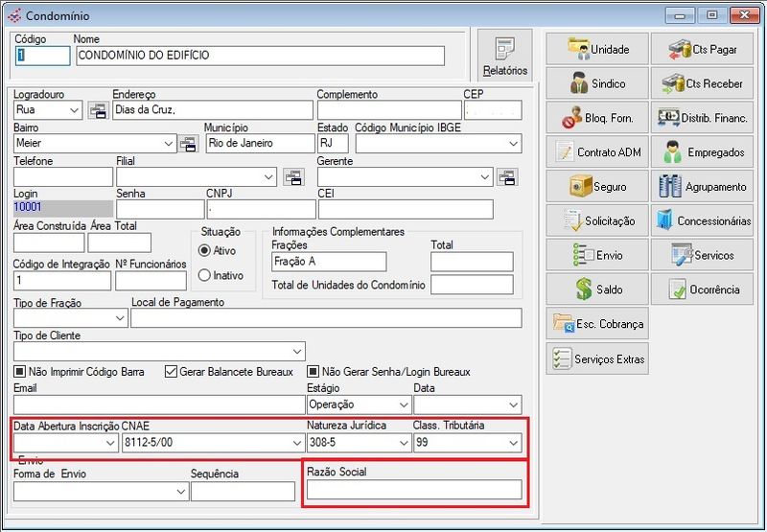
Task: Click the Código de Integração field
Action: pos(62,281)
